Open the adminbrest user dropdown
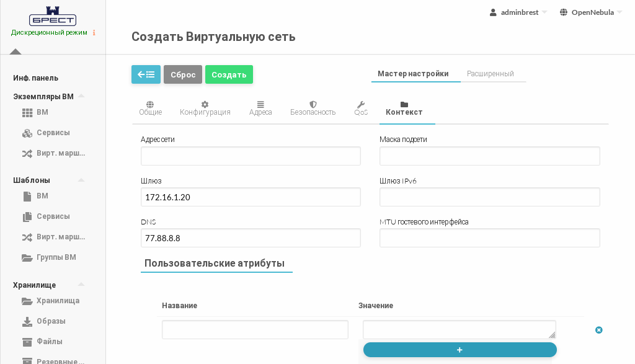The height and width of the screenshot is (364, 635). 518,12
